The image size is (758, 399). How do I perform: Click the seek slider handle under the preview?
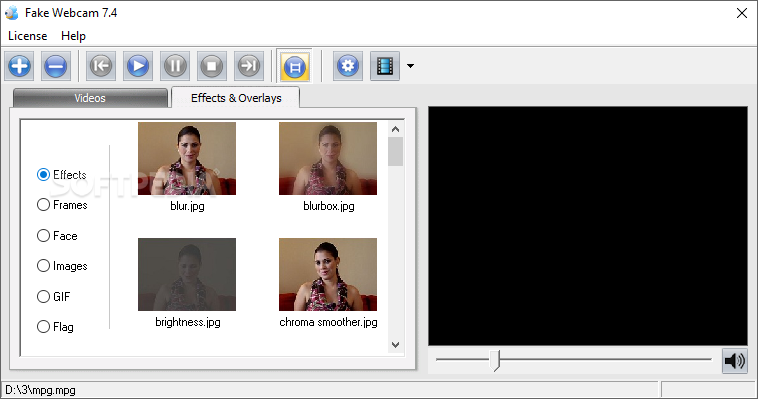pos(494,360)
